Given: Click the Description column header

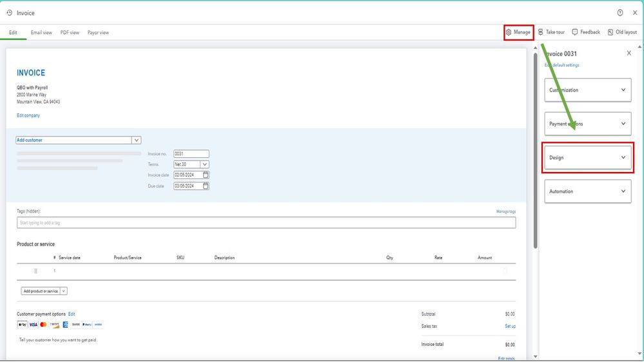Looking at the screenshot, I should (x=224, y=258).
